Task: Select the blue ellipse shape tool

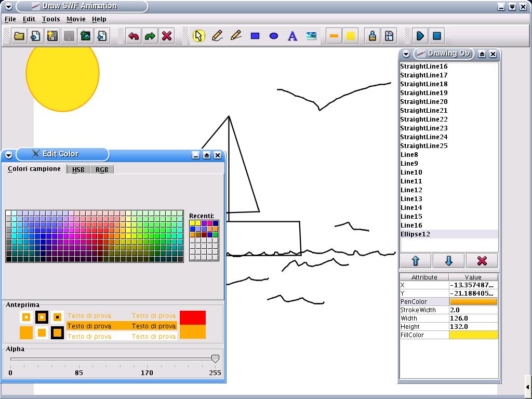Action: tap(274, 36)
